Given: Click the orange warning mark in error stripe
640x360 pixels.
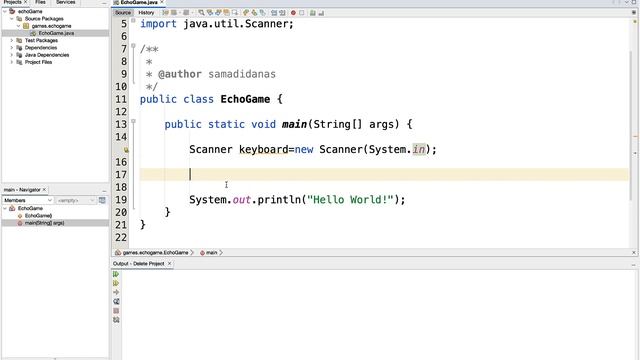Looking at the screenshot, I should coord(635,136).
